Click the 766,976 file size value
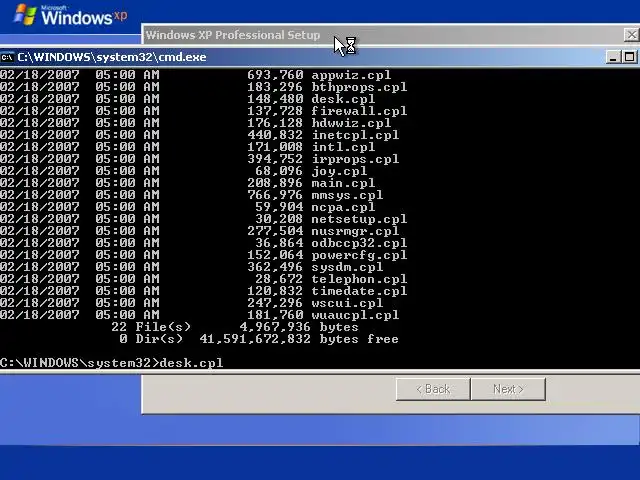The height and width of the screenshot is (480, 640). coord(276,195)
